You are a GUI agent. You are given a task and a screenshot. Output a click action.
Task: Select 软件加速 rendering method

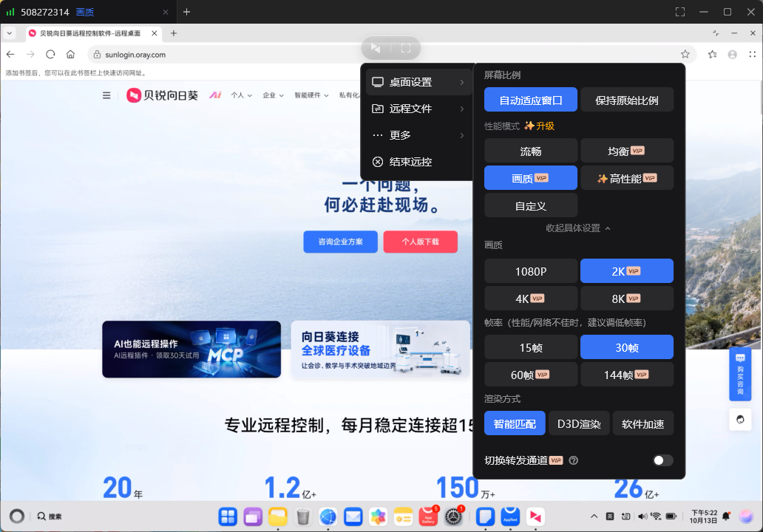pyautogui.click(x=642, y=423)
